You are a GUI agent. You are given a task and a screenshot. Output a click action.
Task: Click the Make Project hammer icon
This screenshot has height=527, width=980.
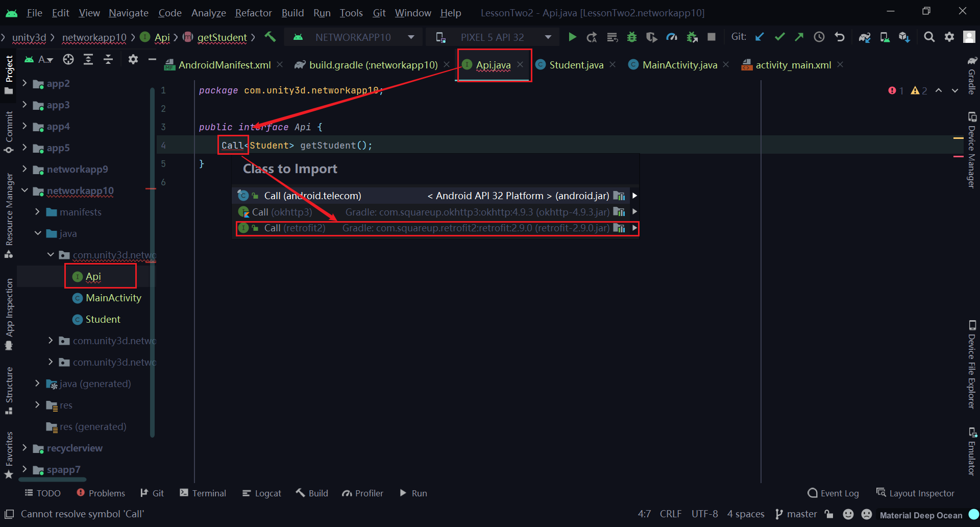click(x=270, y=37)
